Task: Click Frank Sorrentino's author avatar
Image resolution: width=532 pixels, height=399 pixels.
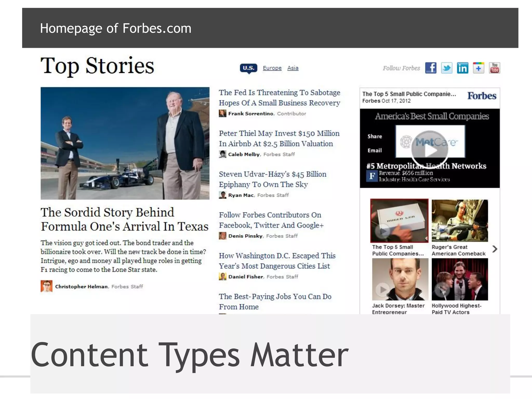Action: (223, 113)
